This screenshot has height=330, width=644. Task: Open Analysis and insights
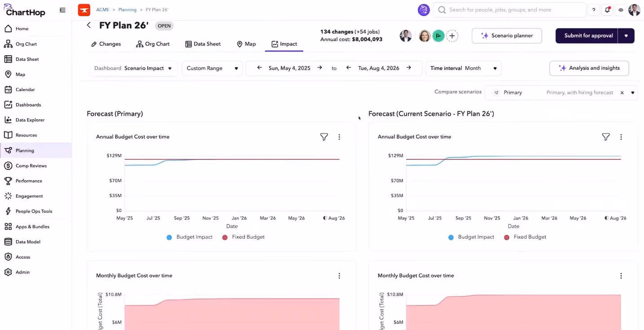pyautogui.click(x=589, y=68)
